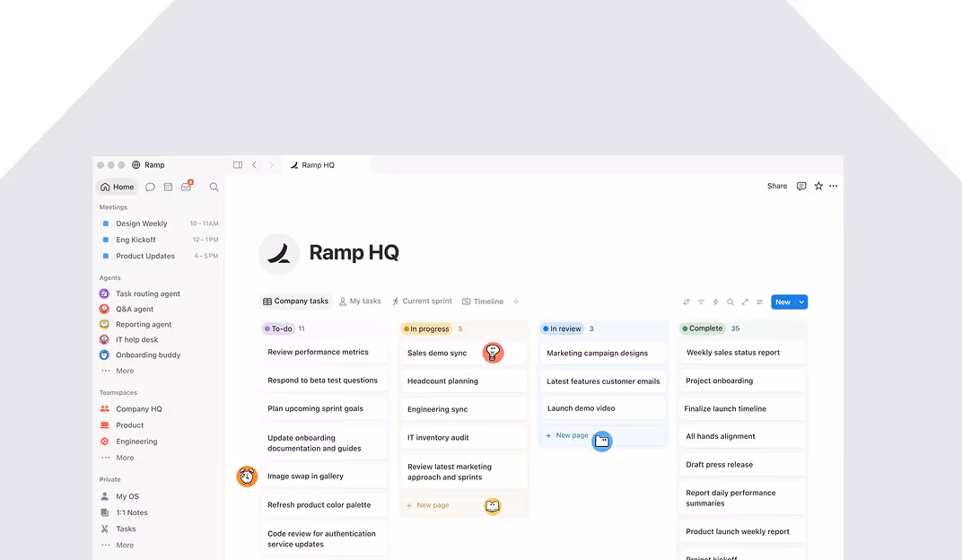Open IT help desk agent
962x560 pixels.
click(136, 340)
